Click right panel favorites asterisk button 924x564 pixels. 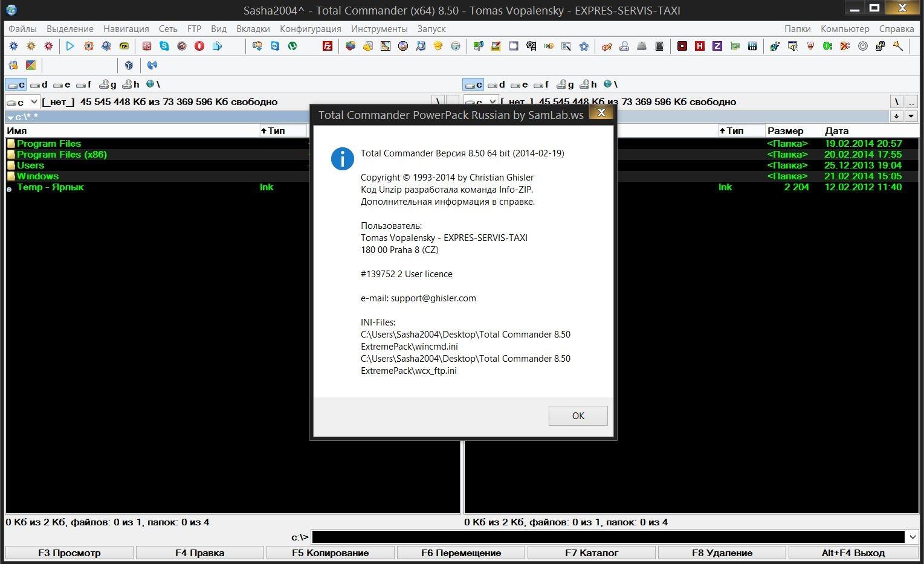897,117
